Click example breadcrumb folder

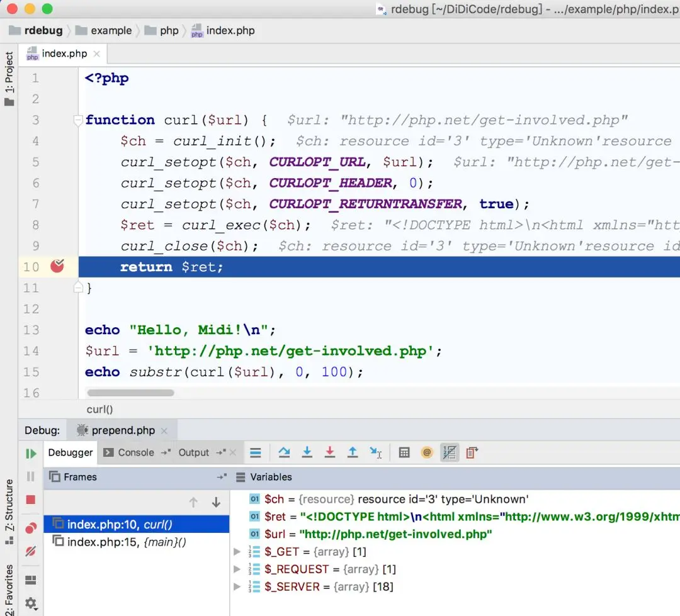tap(103, 30)
